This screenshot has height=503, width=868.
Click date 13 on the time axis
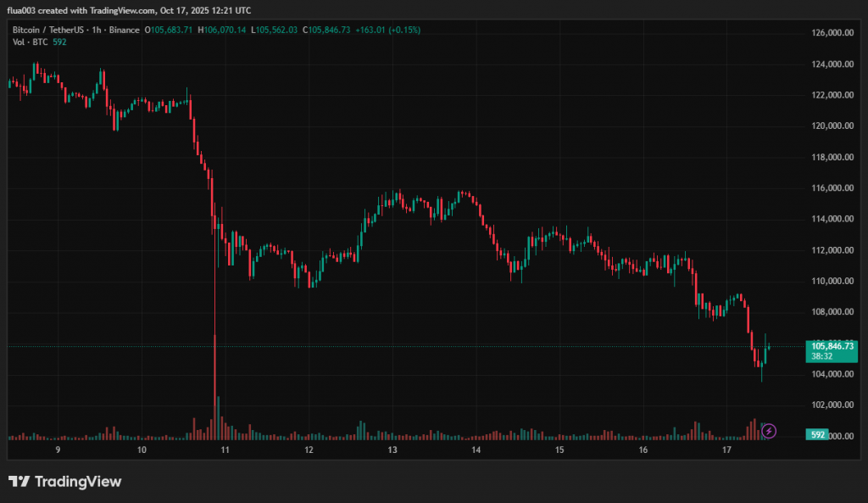pyautogui.click(x=392, y=450)
